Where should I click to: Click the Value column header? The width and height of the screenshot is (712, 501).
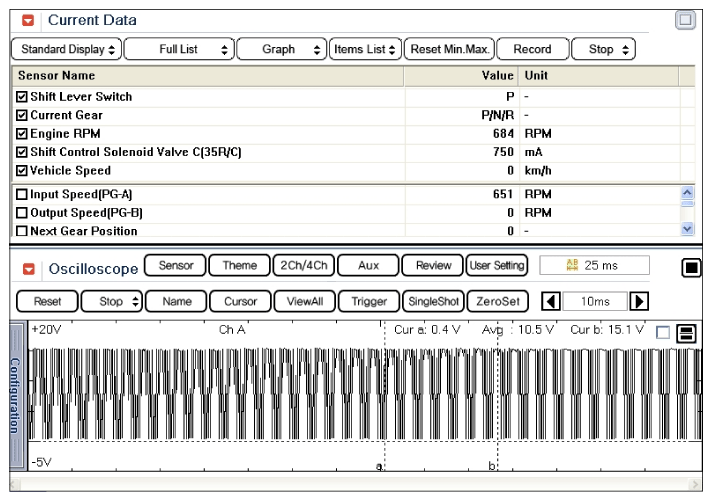coord(461,76)
